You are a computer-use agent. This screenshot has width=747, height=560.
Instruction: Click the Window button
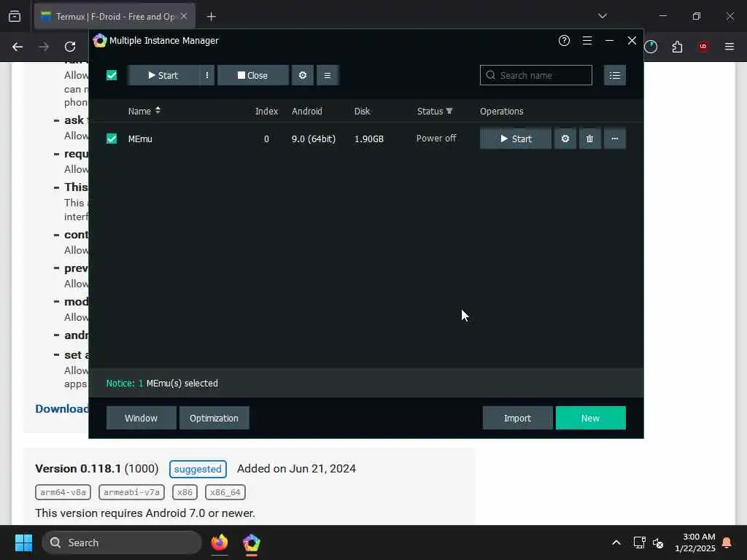click(x=141, y=418)
